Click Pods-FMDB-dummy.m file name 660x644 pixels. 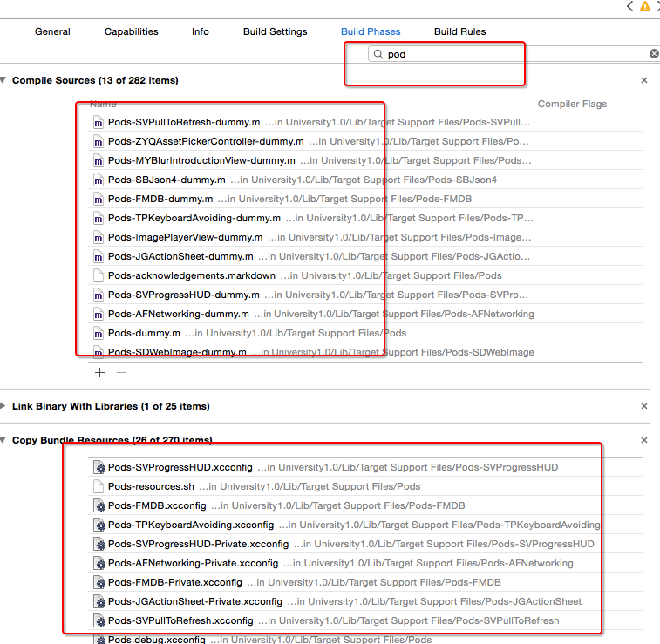[x=160, y=199]
